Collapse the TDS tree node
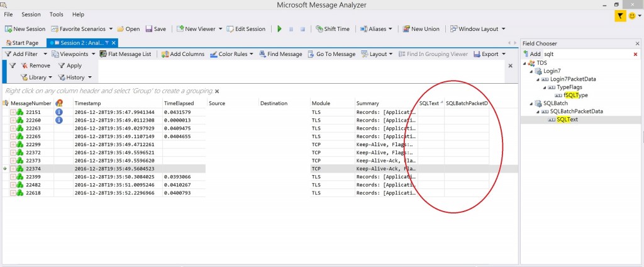The width and height of the screenshot is (644, 267). (x=525, y=64)
